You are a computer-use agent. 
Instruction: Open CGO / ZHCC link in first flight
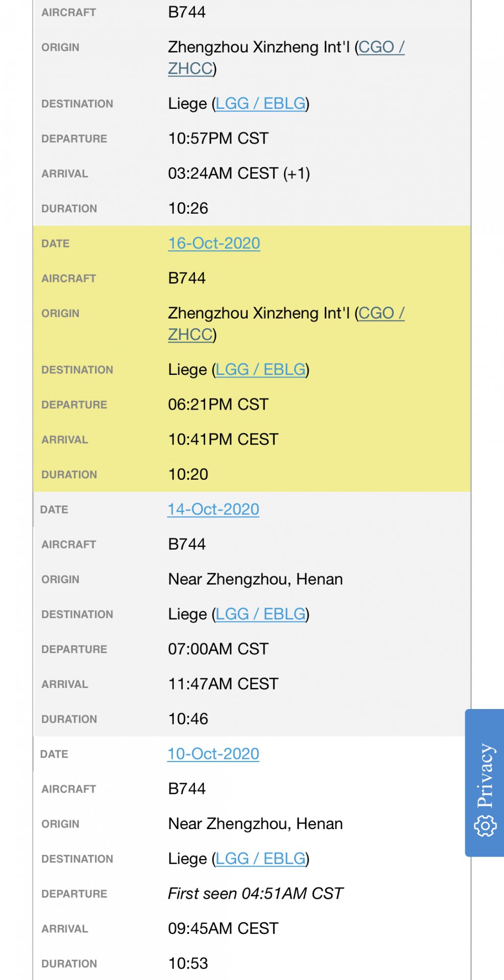tap(286, 57)
